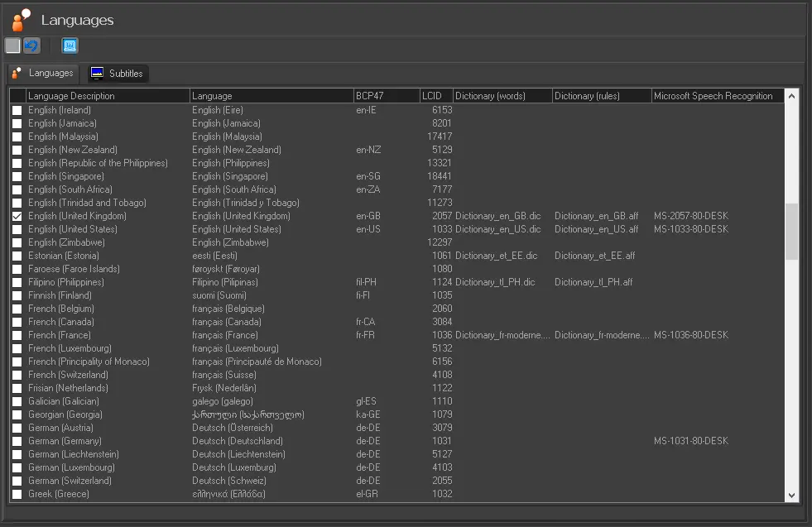Check the French (France) language box
Viewport: 812px width, 527px height.
(x=17, y=335)
